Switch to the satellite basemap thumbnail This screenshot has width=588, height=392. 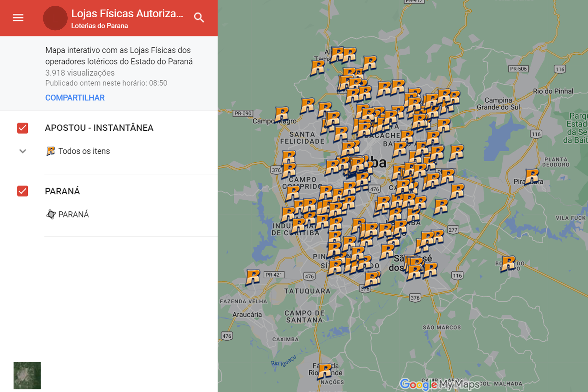point(27,376)
